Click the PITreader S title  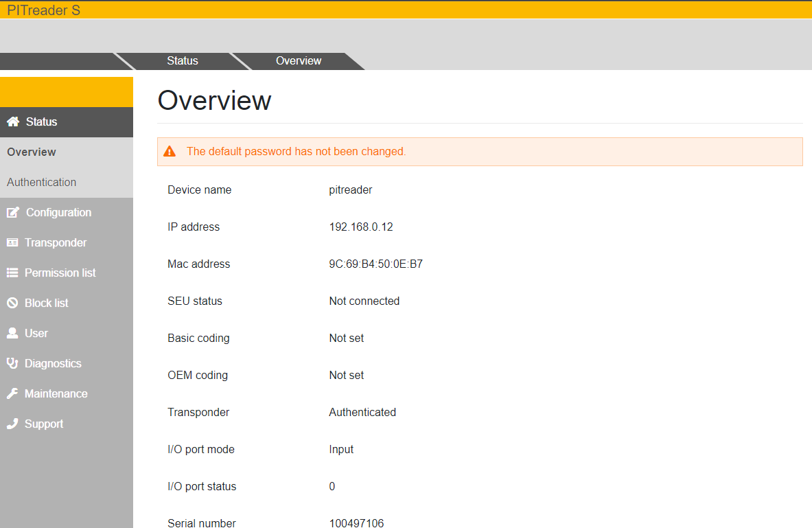tap(43, 10)
